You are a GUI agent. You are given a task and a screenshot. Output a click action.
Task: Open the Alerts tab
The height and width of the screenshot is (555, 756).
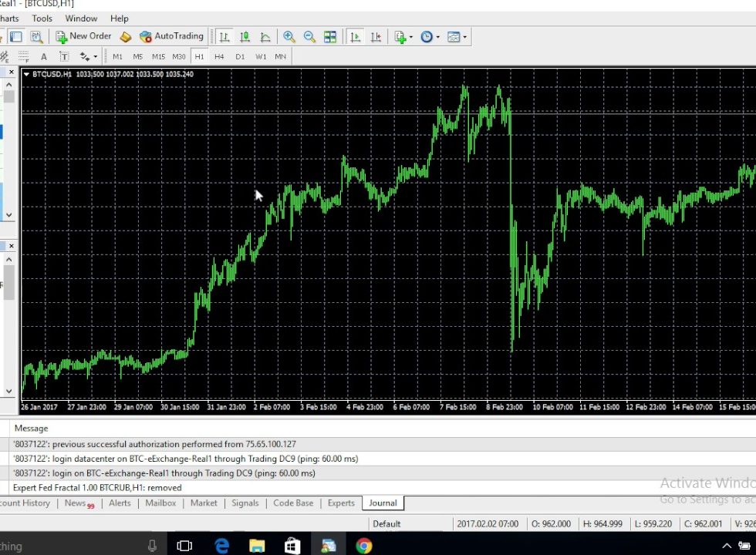point(120,503)
